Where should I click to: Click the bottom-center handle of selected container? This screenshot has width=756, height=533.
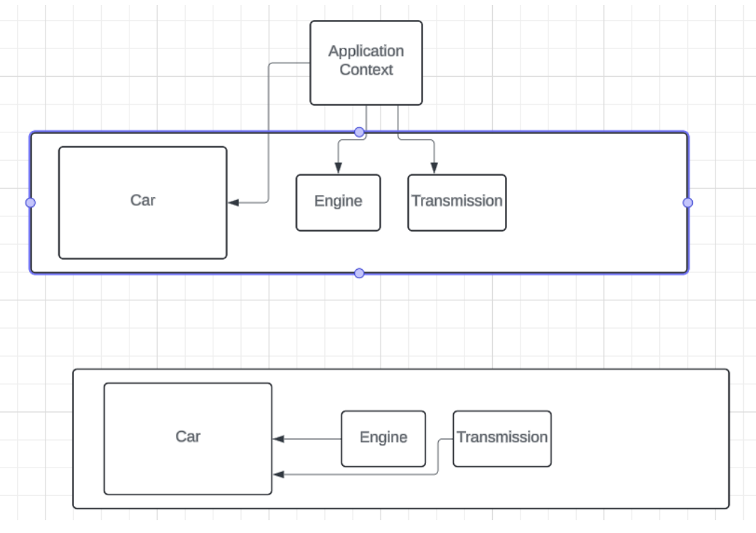tap(359, 273)
